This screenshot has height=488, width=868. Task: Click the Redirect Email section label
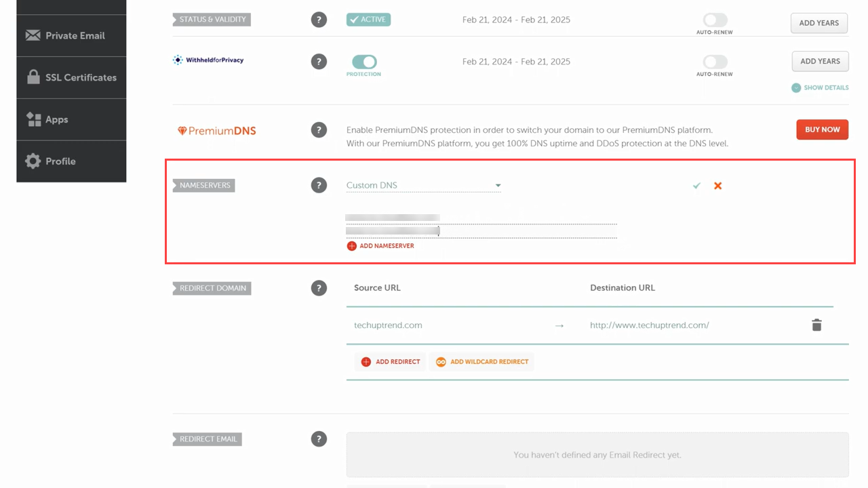pos(208,439)
